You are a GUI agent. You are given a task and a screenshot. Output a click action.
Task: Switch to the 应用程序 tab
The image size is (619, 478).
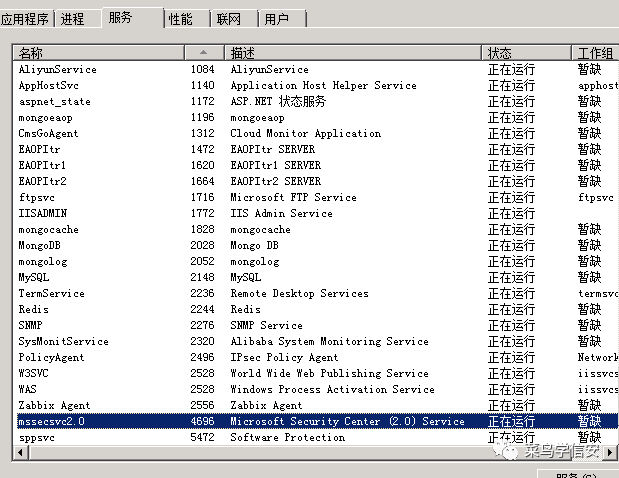26,19
